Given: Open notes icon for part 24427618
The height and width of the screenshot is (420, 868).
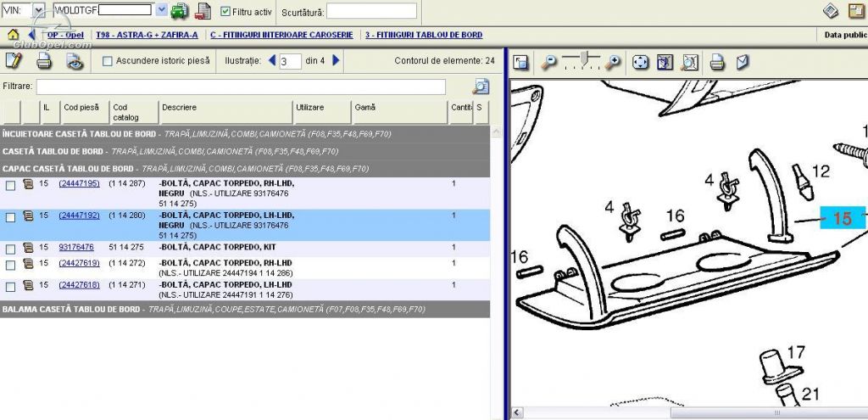Looking at the screenshot, I should 28,286.
